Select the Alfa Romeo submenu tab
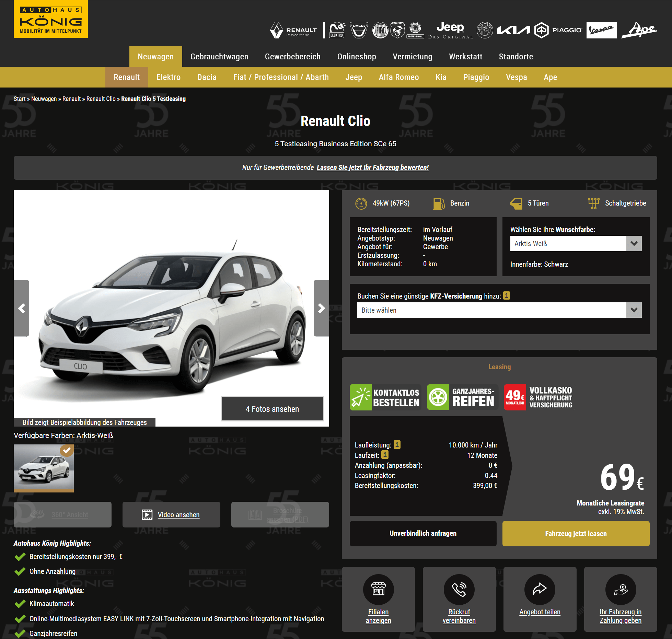Screen dimensions: 672x639 pyautogui.click(x=399, y=77)
